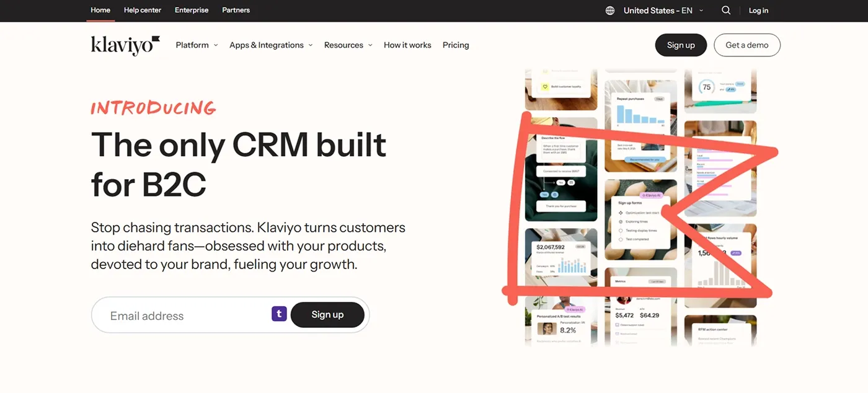
Task: Go to the Help center tab
Action: click(143, 11)
